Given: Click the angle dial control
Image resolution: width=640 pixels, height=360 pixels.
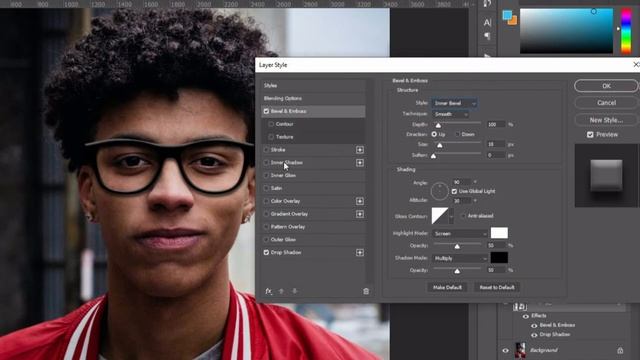Looking at the screenshot, I should [x=440, y=191].
